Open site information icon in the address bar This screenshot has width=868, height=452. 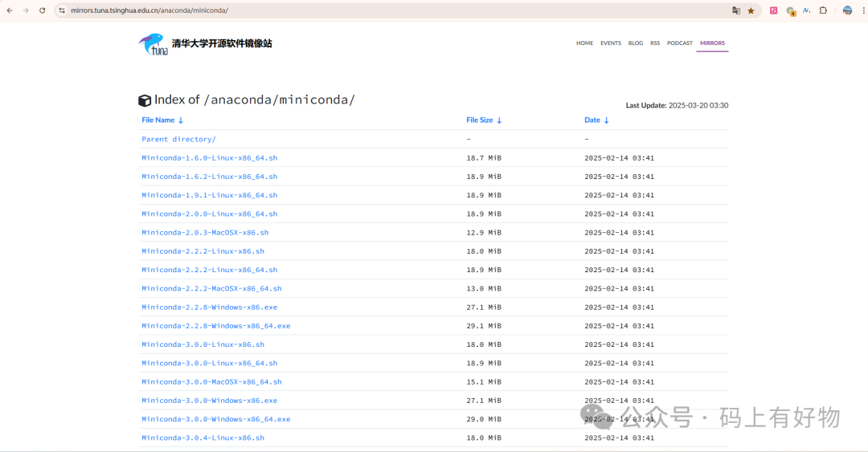point(61,10)
